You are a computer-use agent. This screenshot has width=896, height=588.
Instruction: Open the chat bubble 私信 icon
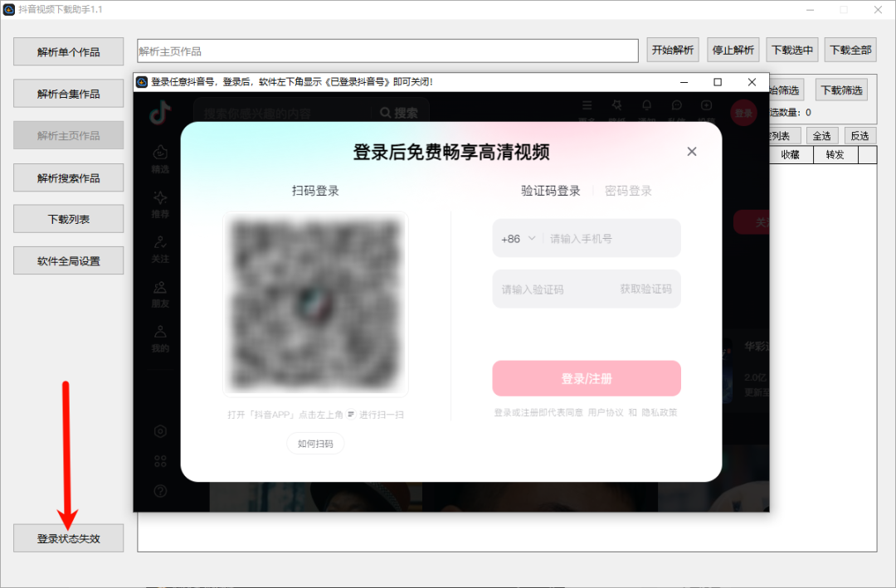click(x=677, y=105)
